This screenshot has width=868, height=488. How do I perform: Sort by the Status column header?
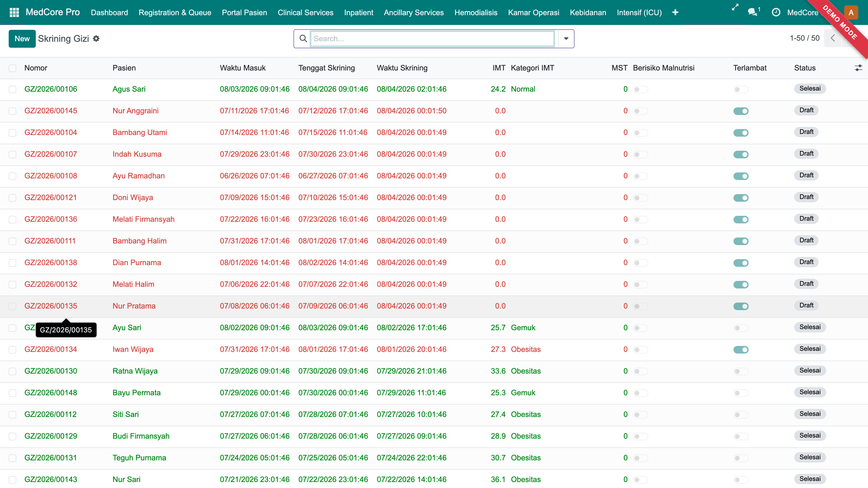805,68
